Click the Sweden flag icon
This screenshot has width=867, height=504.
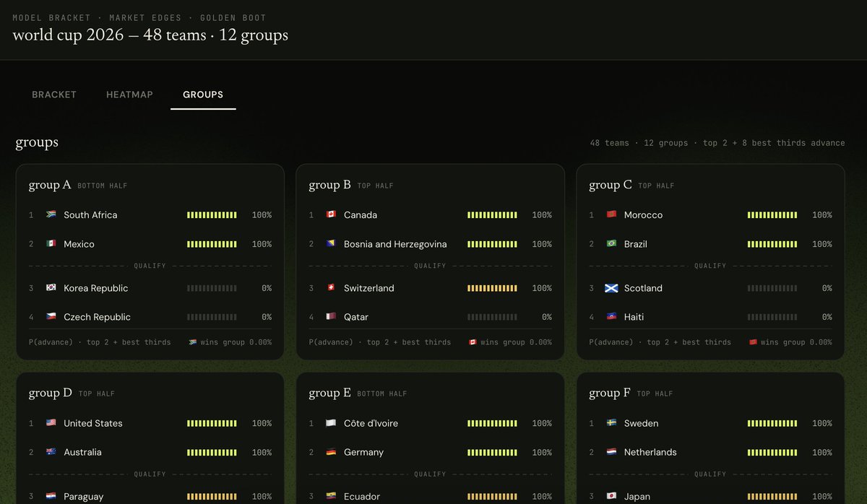coord(611,423)
